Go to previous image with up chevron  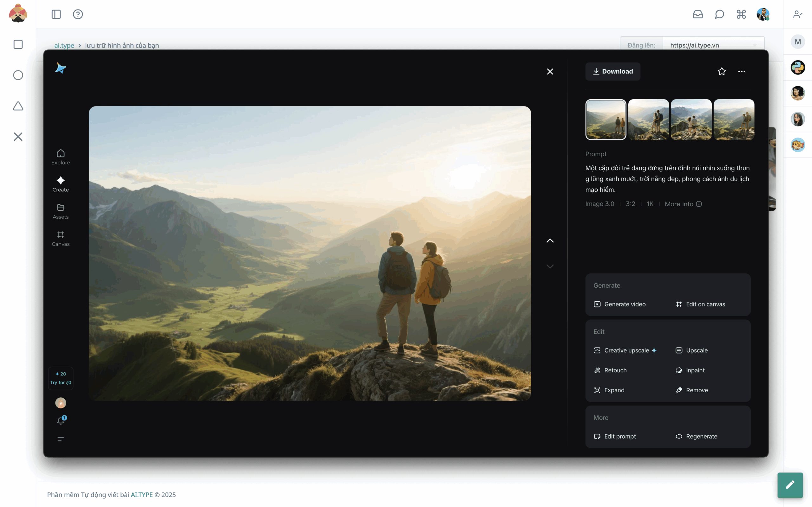(550, 241)
